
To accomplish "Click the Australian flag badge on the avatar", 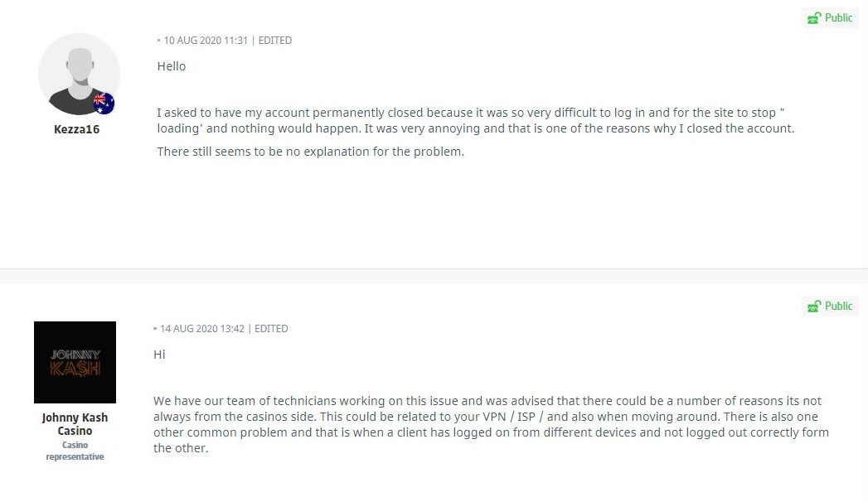I will tap(104, 104).
